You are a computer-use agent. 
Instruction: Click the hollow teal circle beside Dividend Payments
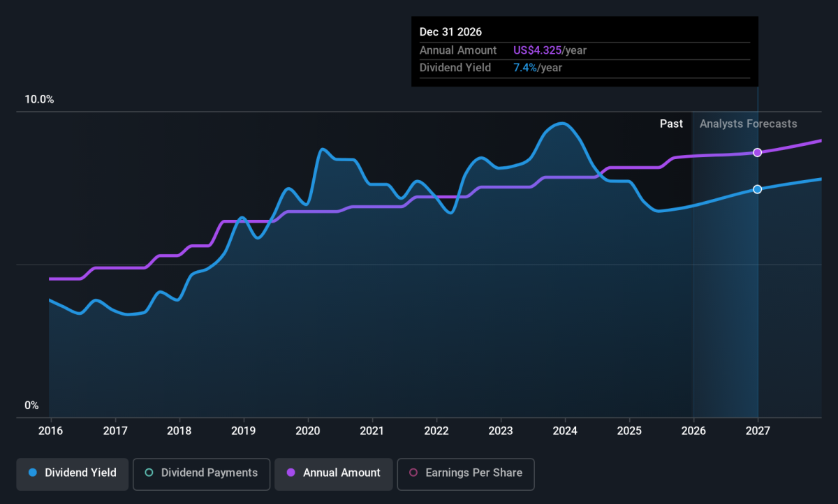149,473
